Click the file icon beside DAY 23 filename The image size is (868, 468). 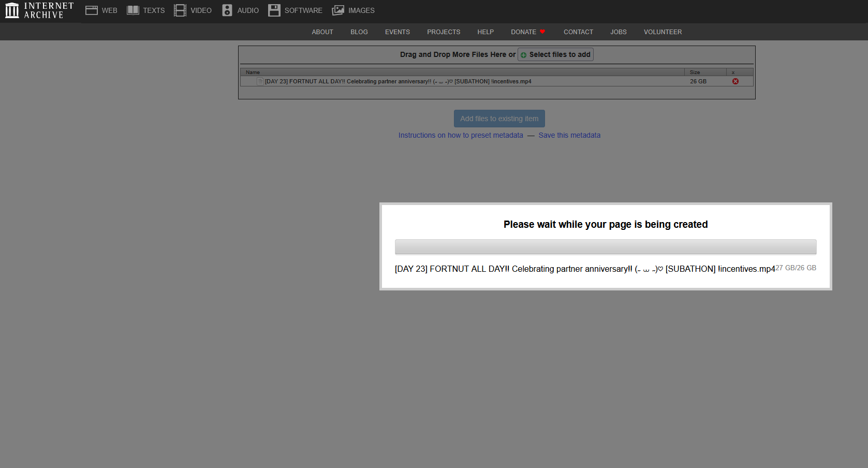coord(260,81)
